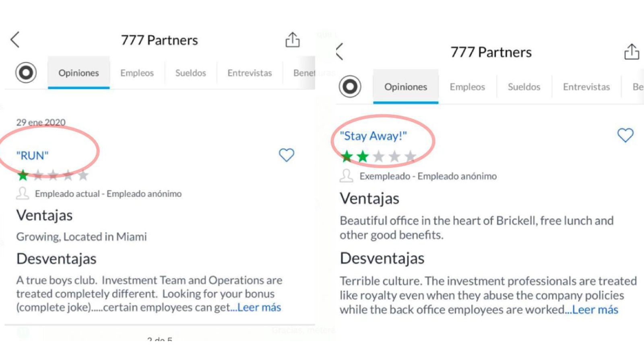
Task: Open Entrevistas tab on left panel
Action: tap(250, 73)
